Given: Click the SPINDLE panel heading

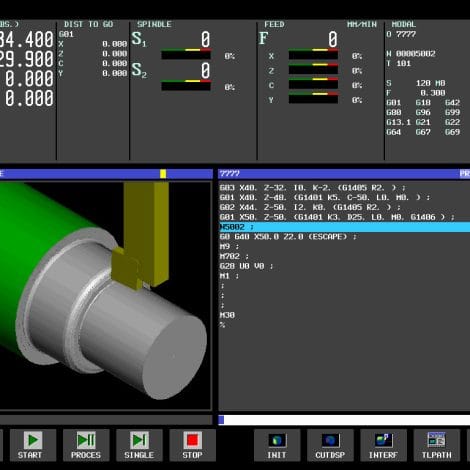Looking at the screenshot, I should [154, 24].
